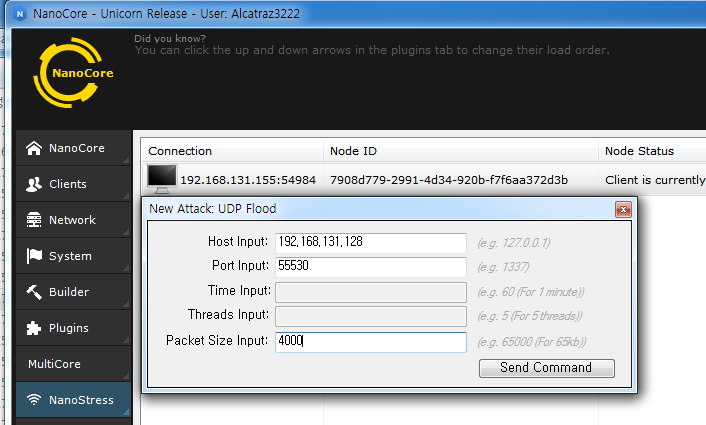Click the '(e.g. 60 (For 1 minute))' hint
Screen dimensions: 706x425
[531, 292]
